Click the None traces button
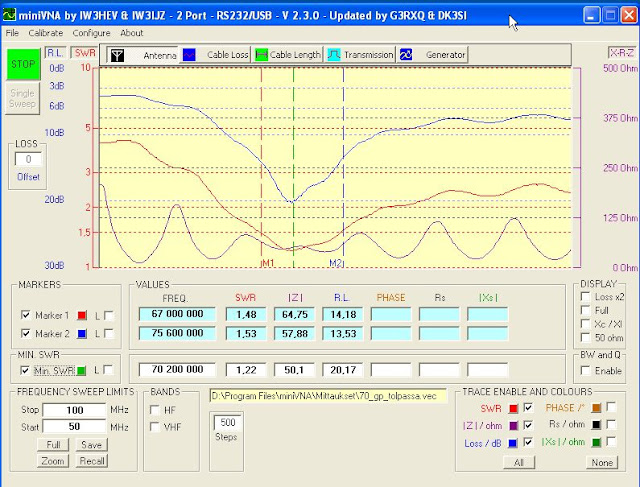 602,463
